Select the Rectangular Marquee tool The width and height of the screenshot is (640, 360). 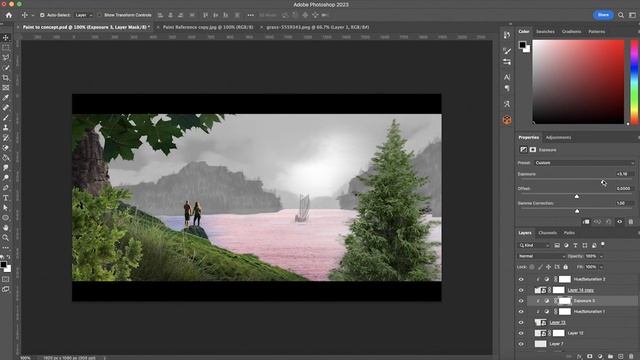click(6, 47)
